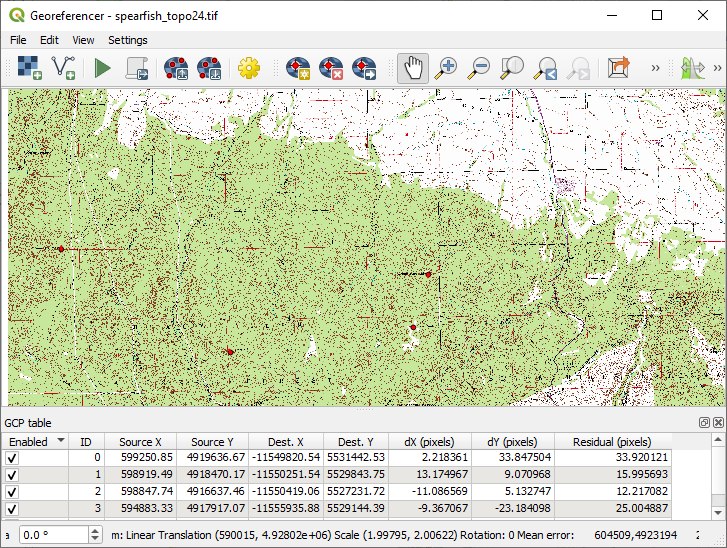
Task: Select the Add Point tool
Action: coord(298,68)
